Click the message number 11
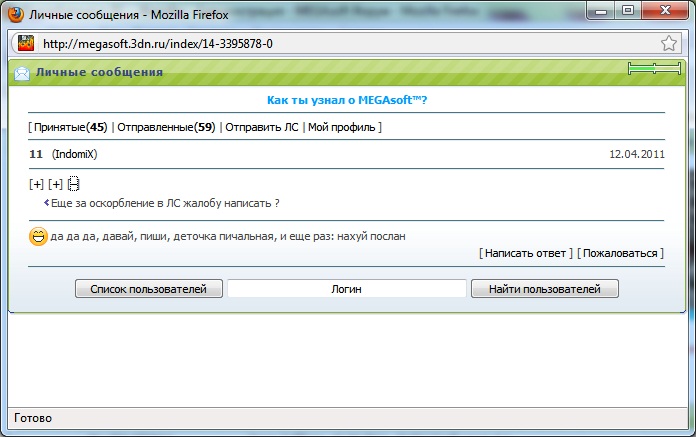The image size is (696, 437). pyautogui.click(x=36, y=154)
